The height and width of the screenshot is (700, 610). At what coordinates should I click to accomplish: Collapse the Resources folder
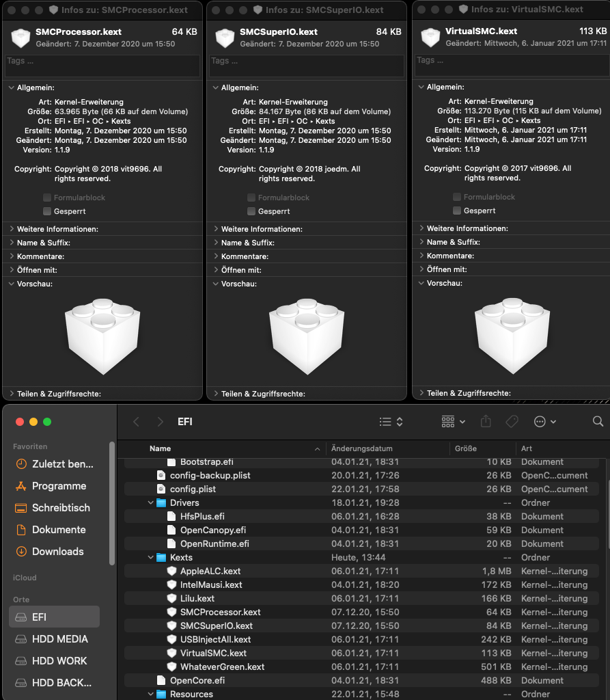[x=151, y=695]
